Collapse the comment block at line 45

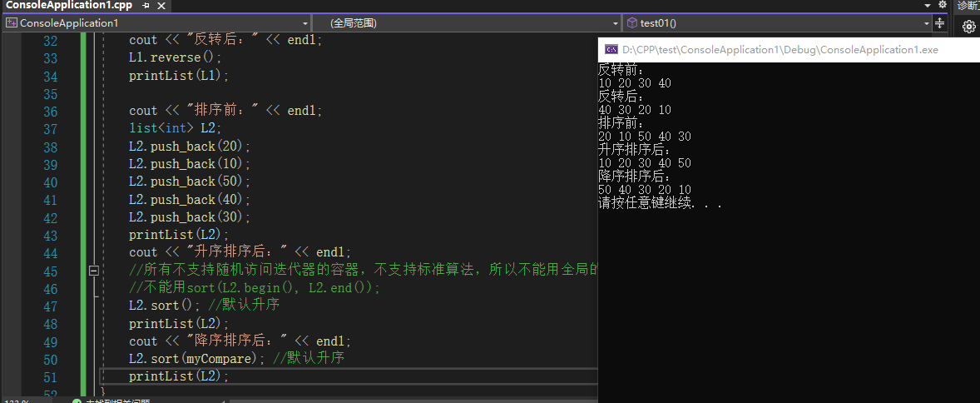pyautogui.click(x=94, y=271)
